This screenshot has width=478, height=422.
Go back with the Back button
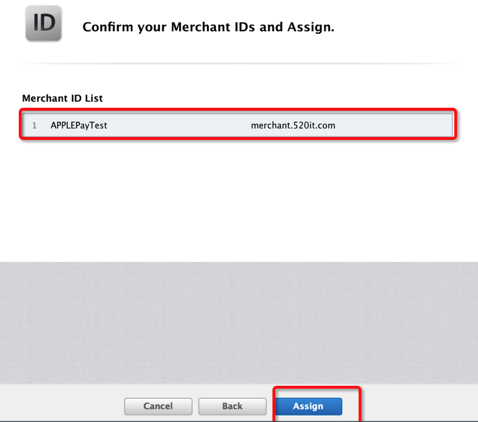tap(232, 406)
